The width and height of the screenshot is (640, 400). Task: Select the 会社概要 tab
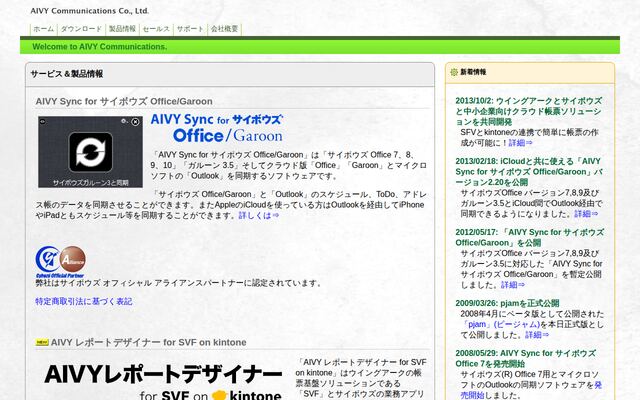[224, 29]
